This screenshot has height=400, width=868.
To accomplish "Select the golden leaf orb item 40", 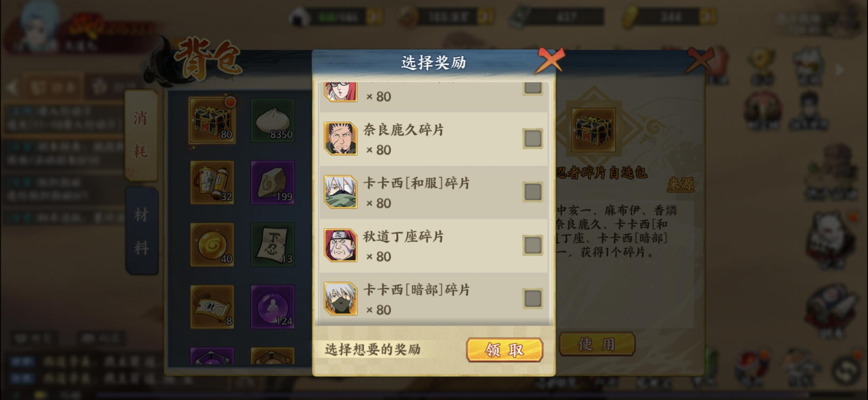I will [x=212, y=245].
